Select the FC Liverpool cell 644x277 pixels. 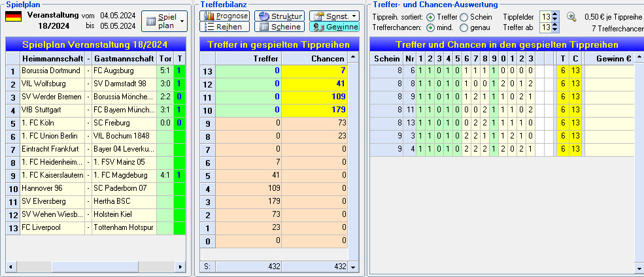coord(52,227)
